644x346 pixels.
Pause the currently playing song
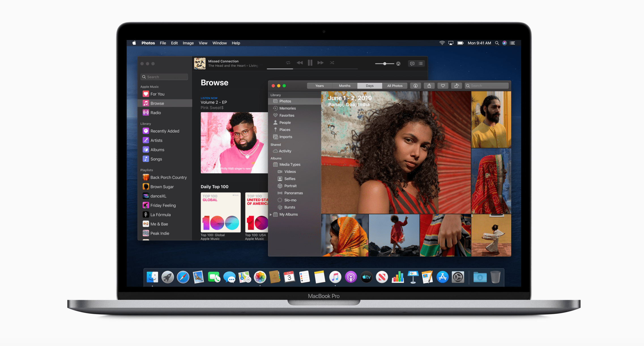(x=310, y=63)
